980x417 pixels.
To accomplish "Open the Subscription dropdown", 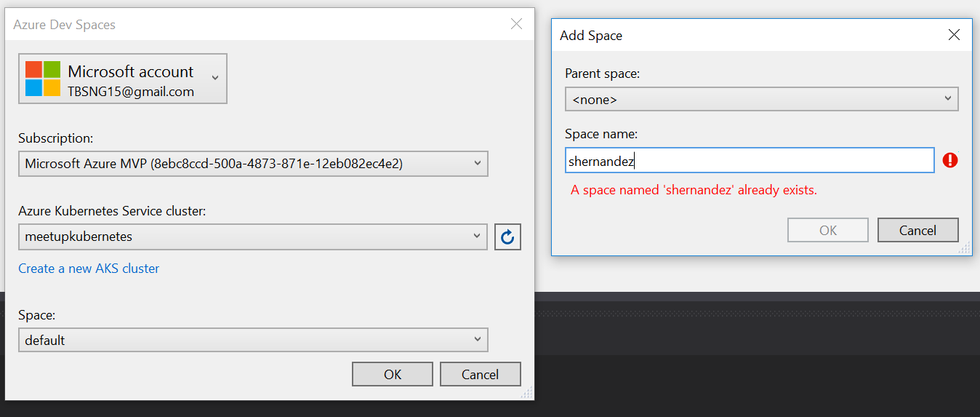I will (252, 164).
